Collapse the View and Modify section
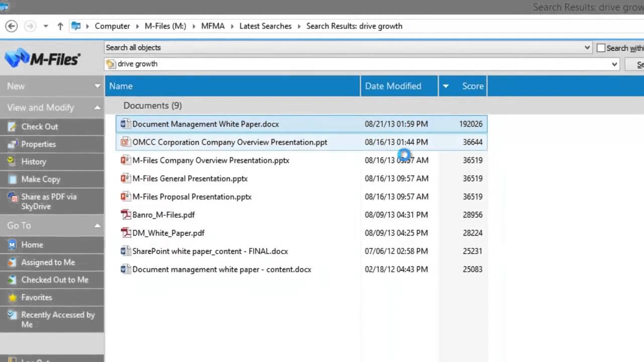 97,108
